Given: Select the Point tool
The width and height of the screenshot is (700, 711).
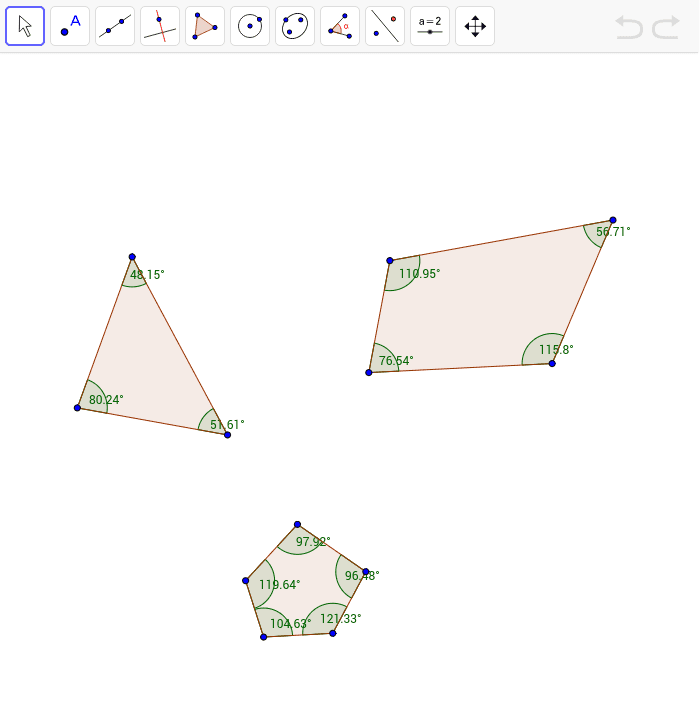Looking at the screenshot, I should [x=70, y=26].
